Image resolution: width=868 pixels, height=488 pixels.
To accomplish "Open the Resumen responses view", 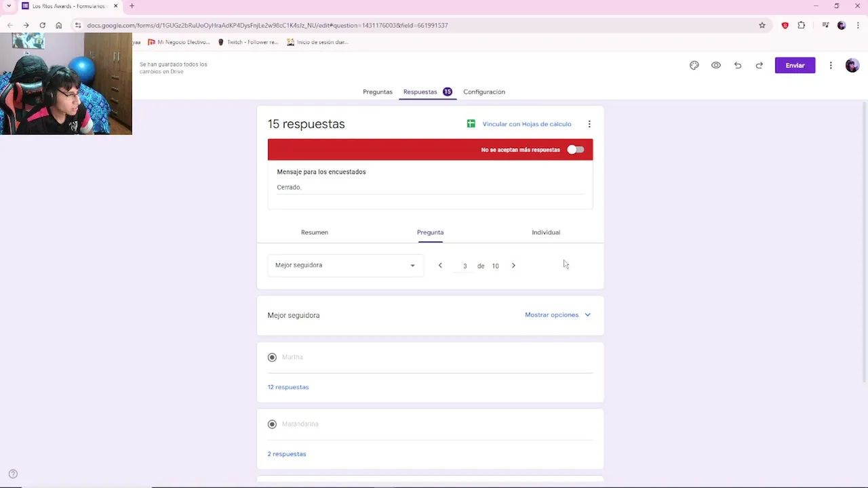I will point(315,232).
